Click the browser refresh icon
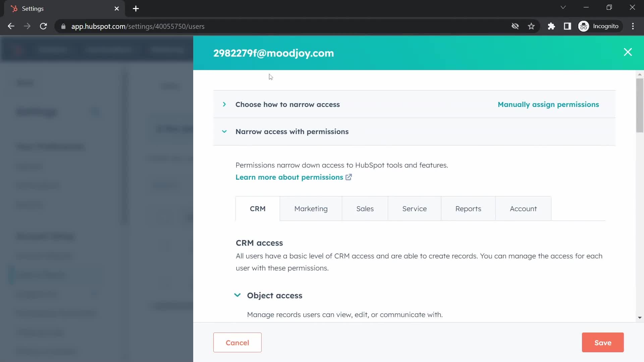This screenshot has width=644, height=362. (x=43, y=26)
